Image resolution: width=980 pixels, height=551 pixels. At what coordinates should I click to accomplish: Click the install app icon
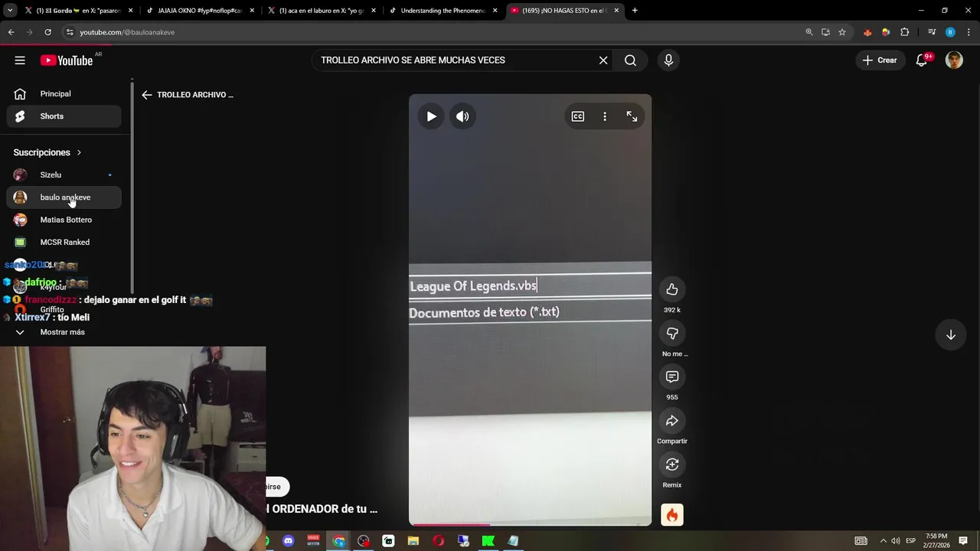[825, 32]
